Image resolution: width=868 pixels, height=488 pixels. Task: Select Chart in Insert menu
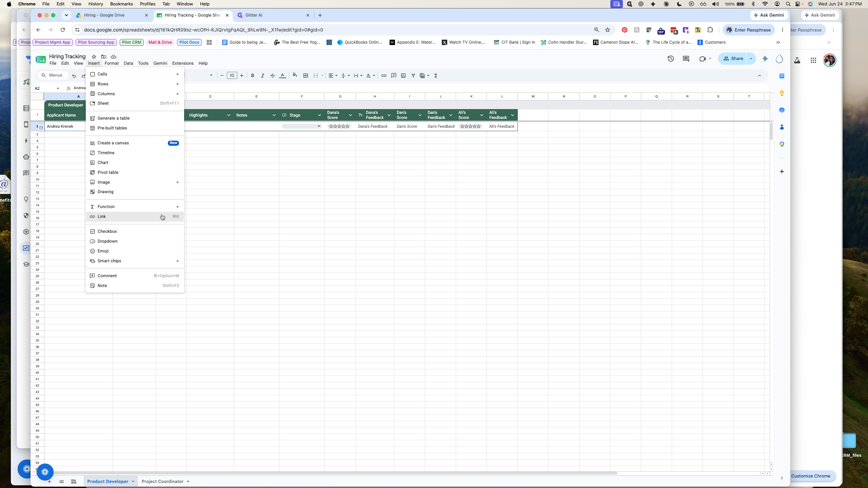(135, 163)
